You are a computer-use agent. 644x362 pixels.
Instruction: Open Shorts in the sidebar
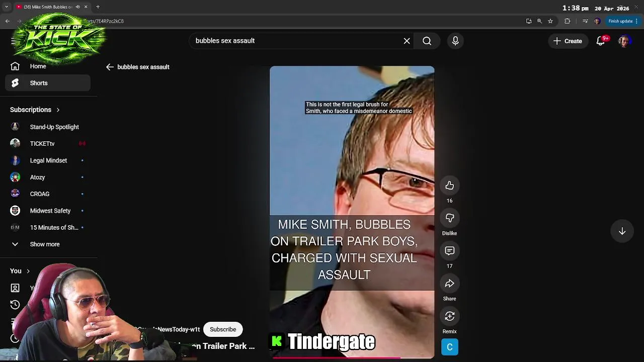48,83
